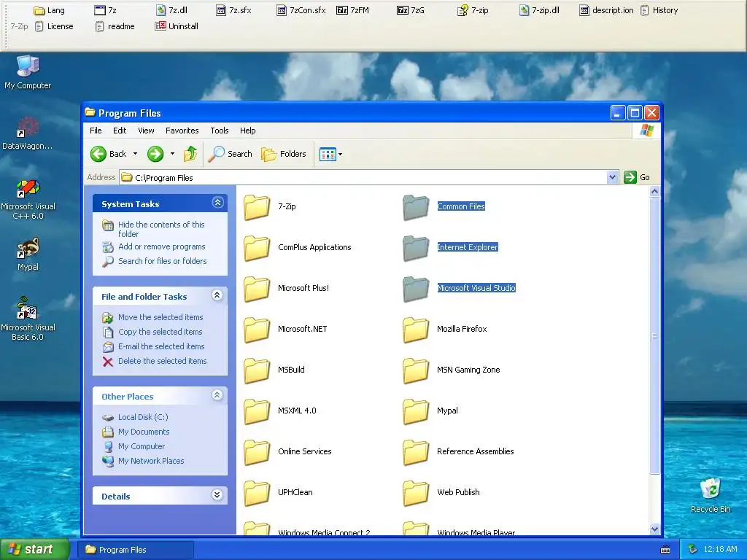Screen dimensions: 747x560
Task: Click Program Files taskbar button
Action: [136, 550]
